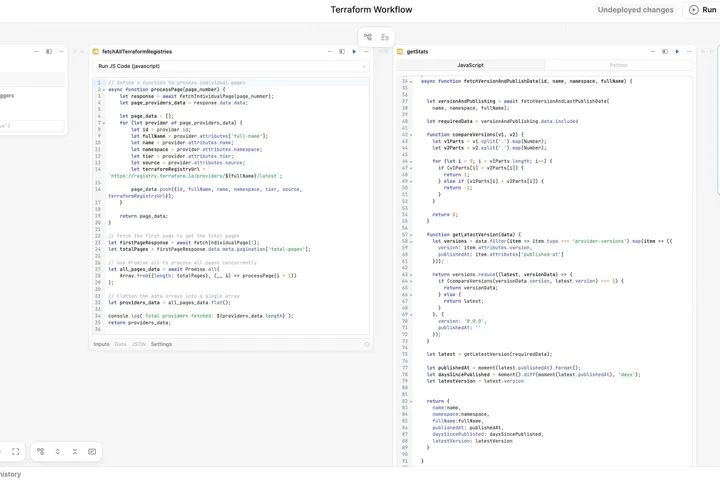Open the Undeployed changes indicator
Screen dimensions: 720x480
pyautogui.click(x=635, y=10)
